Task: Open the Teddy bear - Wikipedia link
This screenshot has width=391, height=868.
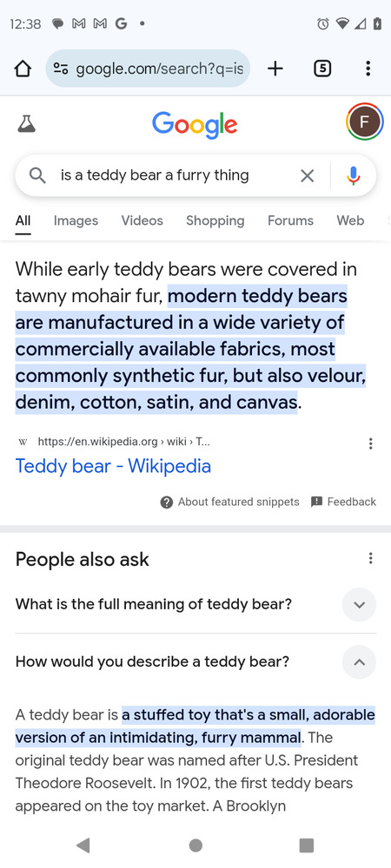Action: pyautogui.click(x=113, y=466)
